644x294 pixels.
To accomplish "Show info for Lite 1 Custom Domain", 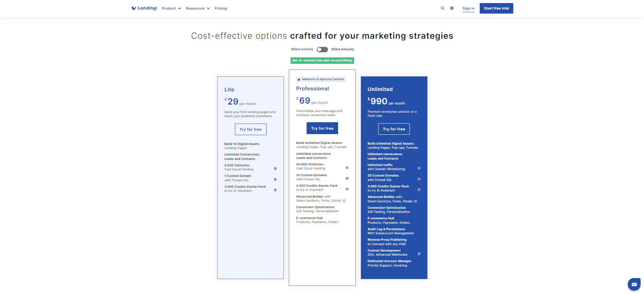I will pyautogui.click(x=275, y=180).
